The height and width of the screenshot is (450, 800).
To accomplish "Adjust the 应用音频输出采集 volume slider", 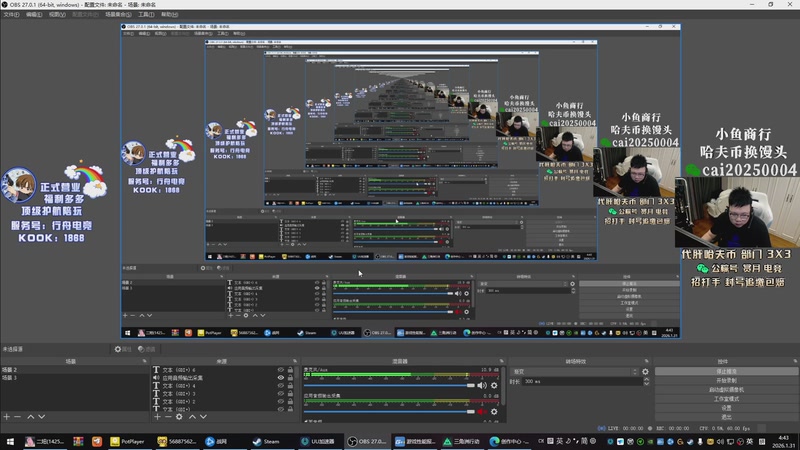I will (389, 412).
